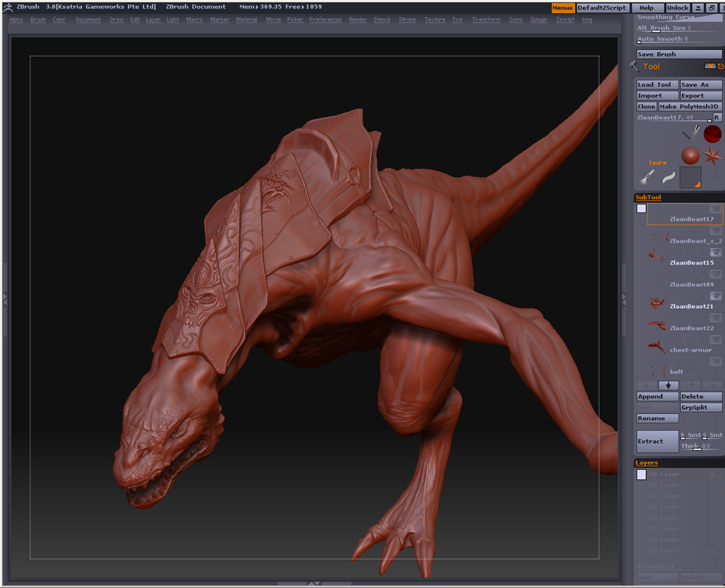
Task: Click the white square beside ZlaanBeast17
Action: (642, 209)
